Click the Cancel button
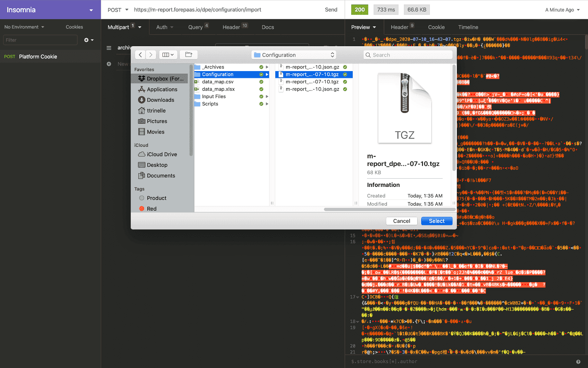Image resolution: width=588 pixels, height=368 pixels. 402,221
